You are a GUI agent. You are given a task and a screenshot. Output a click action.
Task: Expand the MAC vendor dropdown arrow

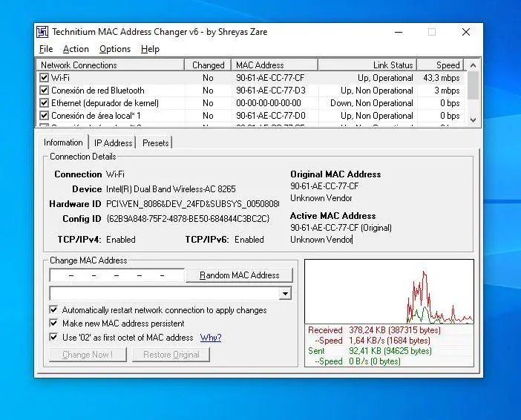click(285, 294)
